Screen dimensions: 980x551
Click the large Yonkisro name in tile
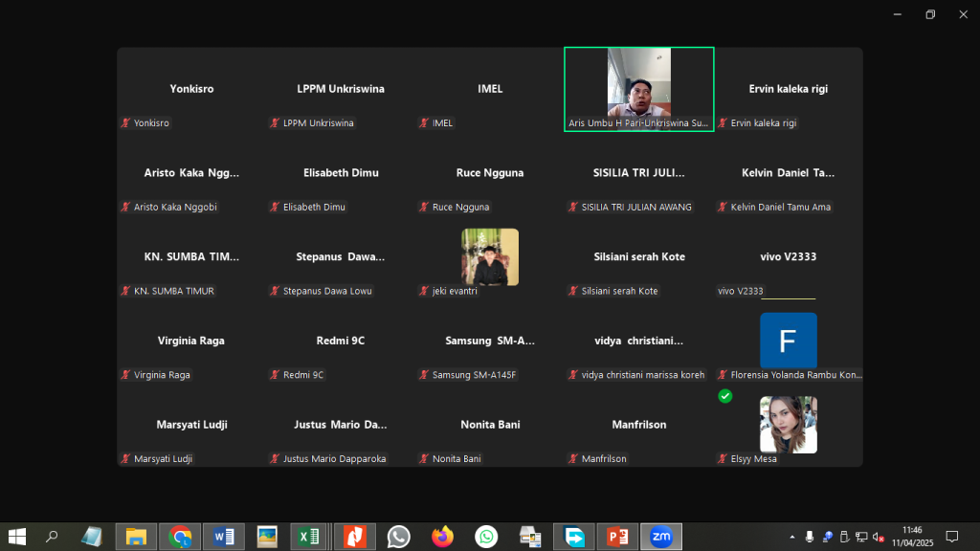(191, 89)
